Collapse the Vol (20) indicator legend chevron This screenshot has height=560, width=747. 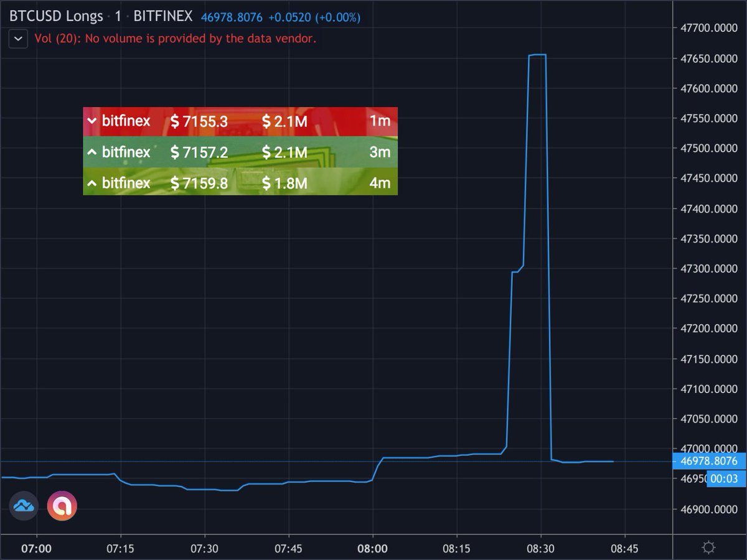point(18,39)
